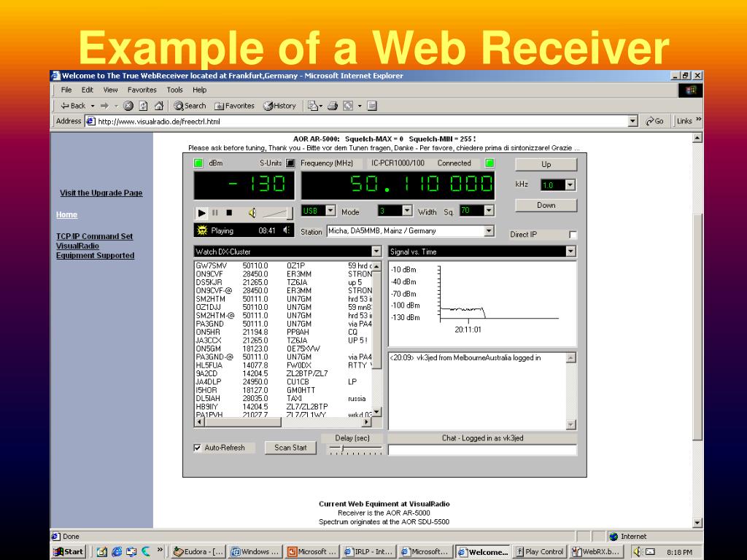Switch to WebRX.b... taskbar window
747x560 pixels.
tap(596, 551)
